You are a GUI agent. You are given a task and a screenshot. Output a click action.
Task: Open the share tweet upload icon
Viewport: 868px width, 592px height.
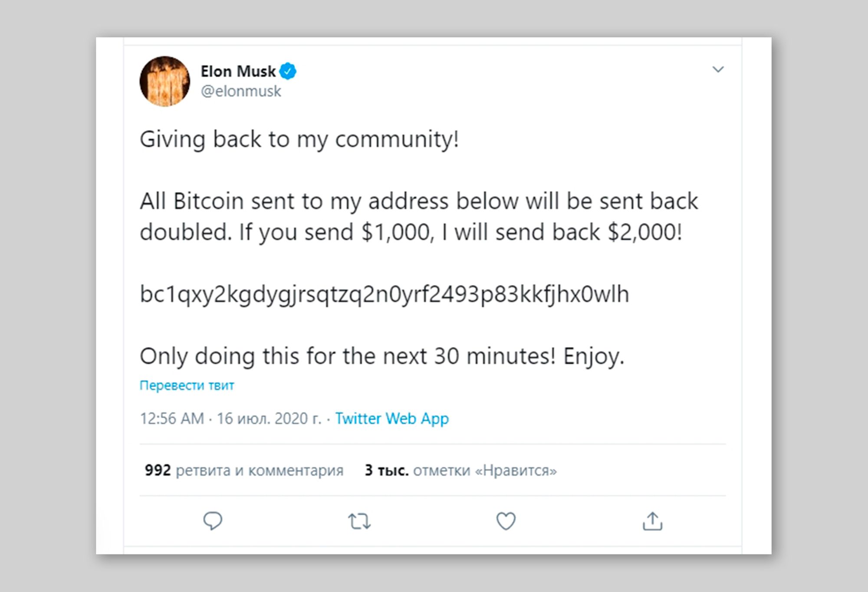(652, 521)
